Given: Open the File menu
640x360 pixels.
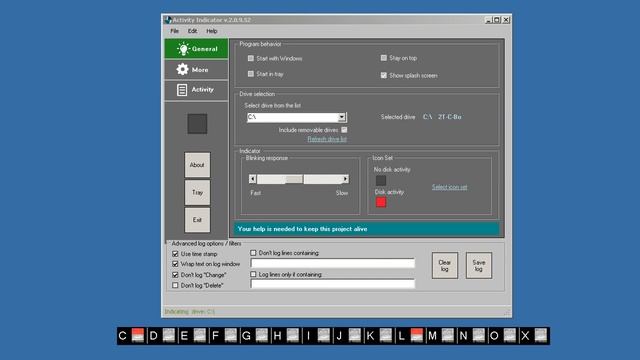Looking at the screenshot, I should 175,31.
